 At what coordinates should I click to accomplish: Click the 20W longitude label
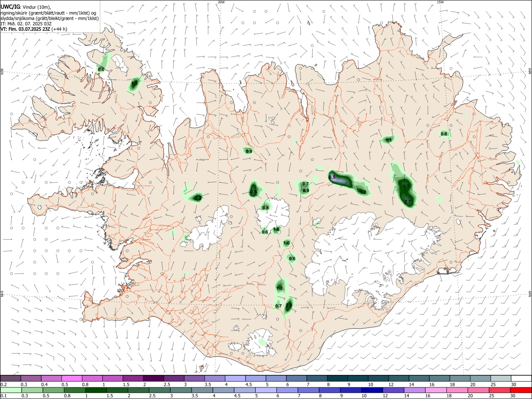(221, 2)
